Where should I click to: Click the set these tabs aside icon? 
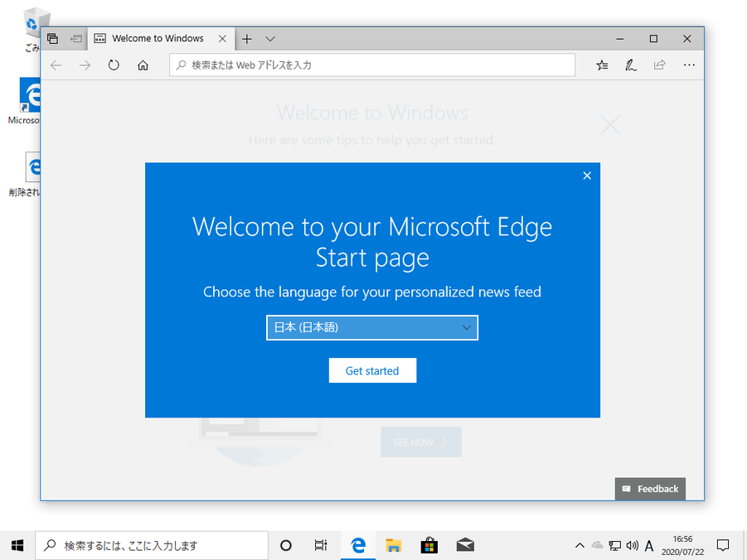point(75,39)
